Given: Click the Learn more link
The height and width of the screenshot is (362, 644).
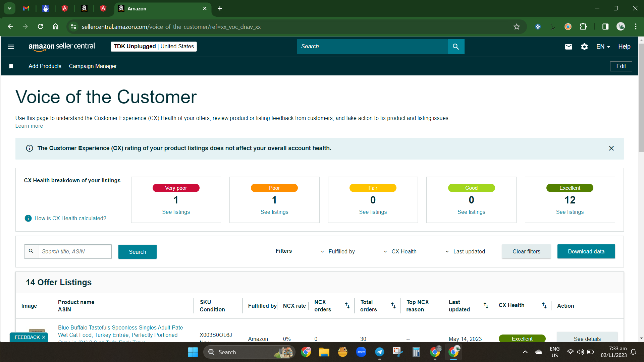Looking at the screenshot, I should coord(29,126).
